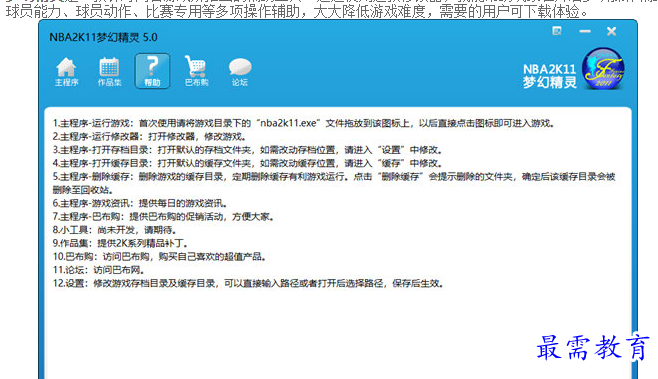658x379 pixels.
Task: Click help line 2 about 运行修改器
Action: point(149,136)
